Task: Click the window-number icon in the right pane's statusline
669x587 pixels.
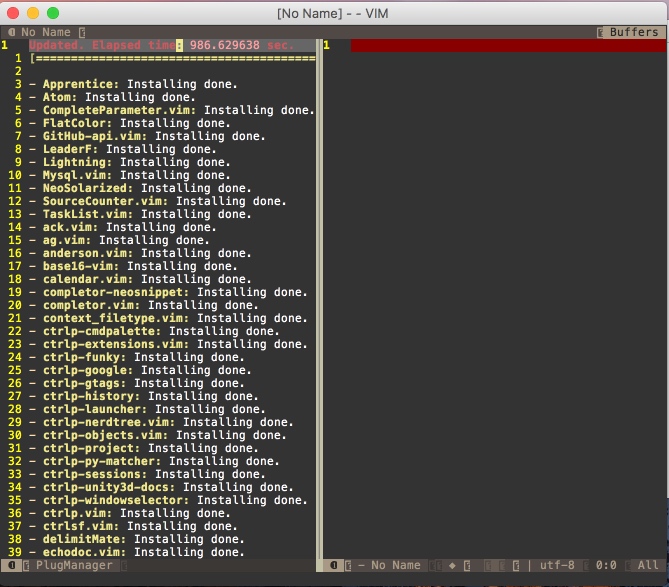Action: [334, 565]
